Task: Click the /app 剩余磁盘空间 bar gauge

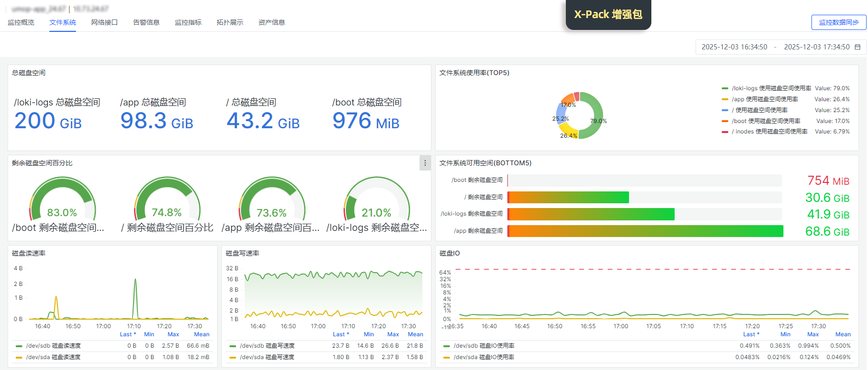Action: point(645,231)
